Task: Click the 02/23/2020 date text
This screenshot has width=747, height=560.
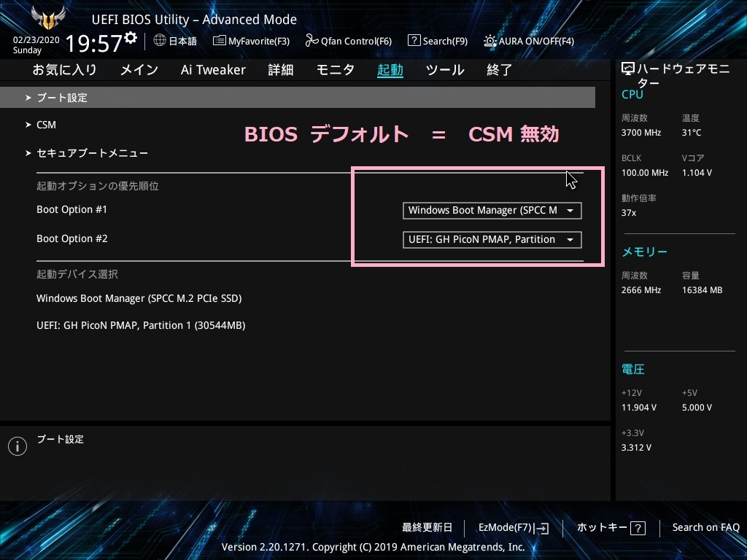Action: click(36, 40)
